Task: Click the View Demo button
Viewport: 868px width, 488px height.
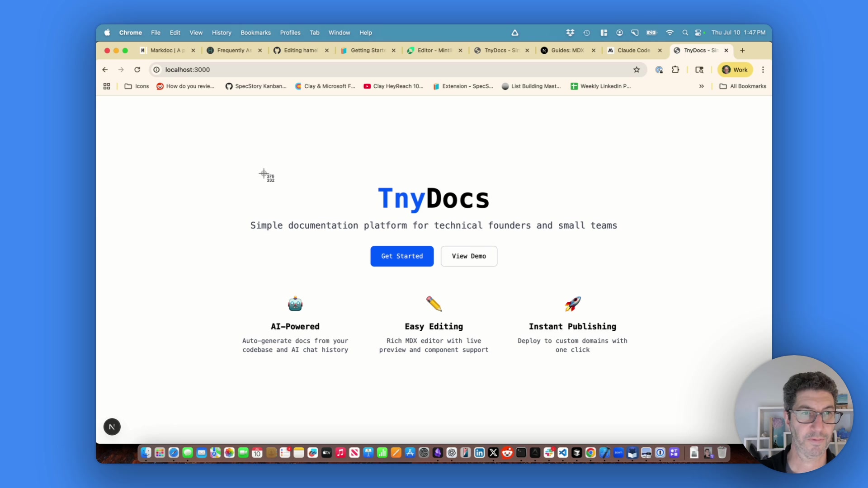Action: click(469, 256)
